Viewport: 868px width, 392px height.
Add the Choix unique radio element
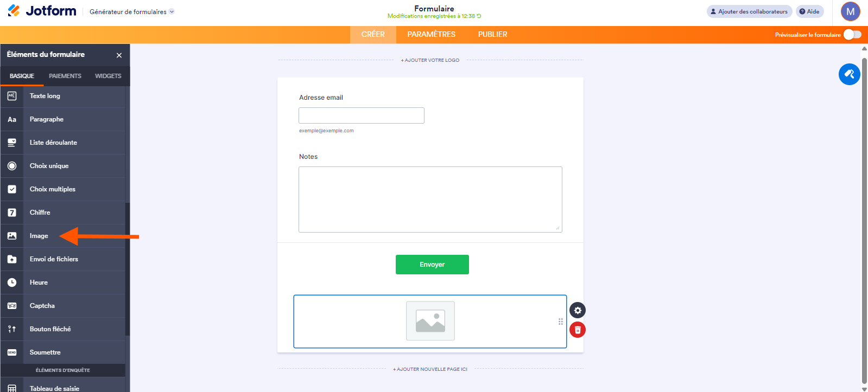click(x=63, y=166)
